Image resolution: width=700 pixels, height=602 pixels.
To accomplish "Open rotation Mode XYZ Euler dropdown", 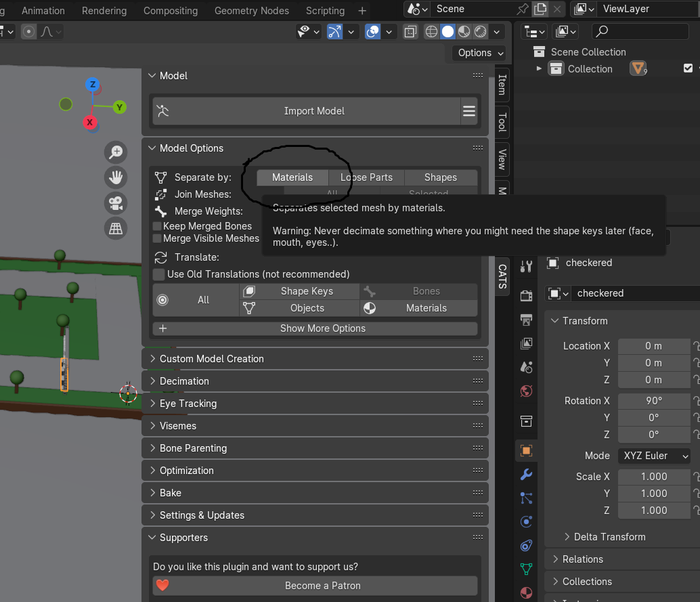I will [x=655, y=456].
